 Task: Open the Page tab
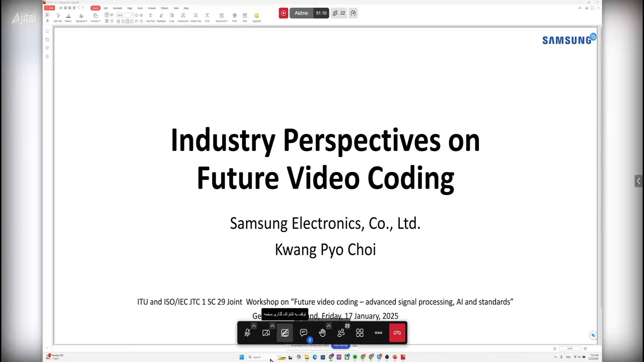tap(130, 8)
